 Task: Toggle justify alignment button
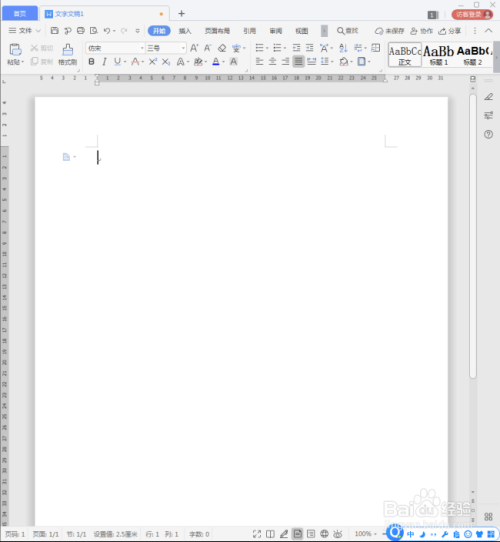298,62
